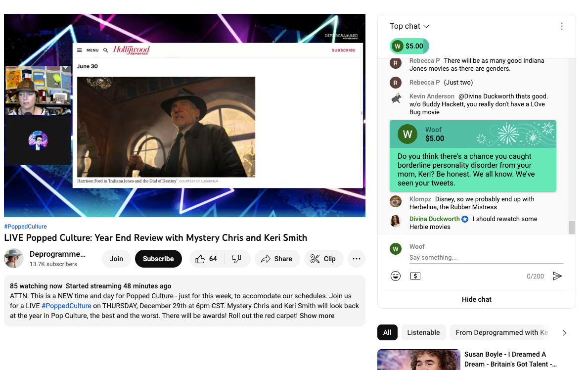Open #PoppedCulture link in the description
This screenshot has width=588, height=370.
[x=66, y=306]
